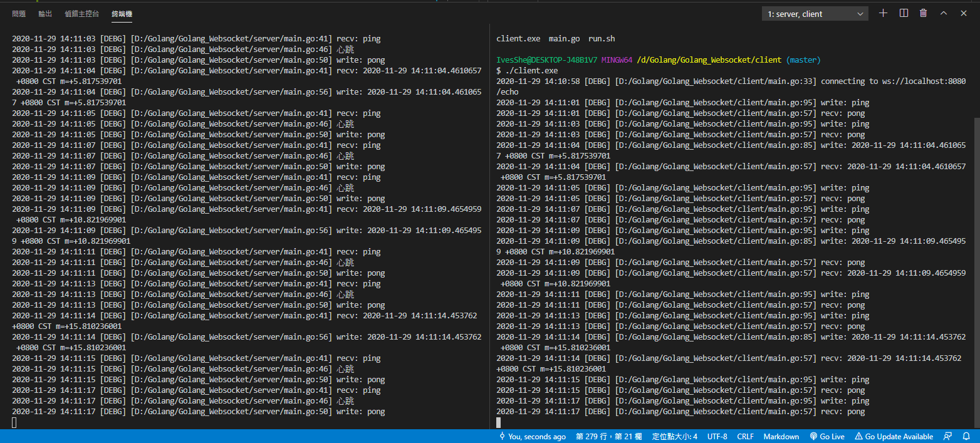Viewport: 980px width, 443px height.
Task: Switch to the 輸出 tab
Action: [x=45, y=14]
